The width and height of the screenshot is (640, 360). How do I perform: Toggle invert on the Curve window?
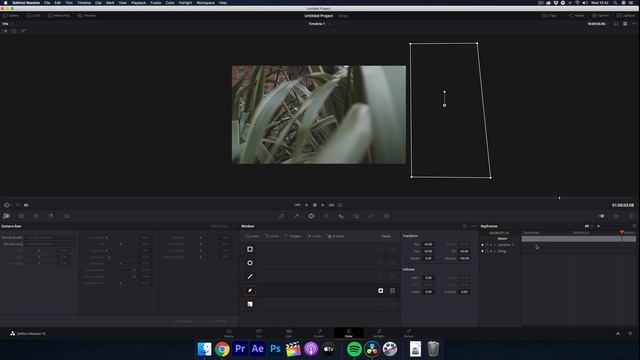(380, 291)
